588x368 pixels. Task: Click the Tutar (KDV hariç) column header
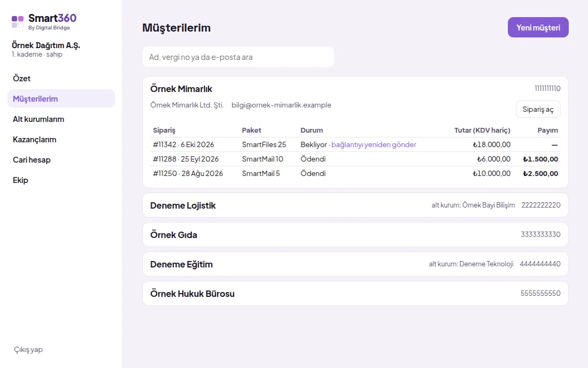click(482, 130)
